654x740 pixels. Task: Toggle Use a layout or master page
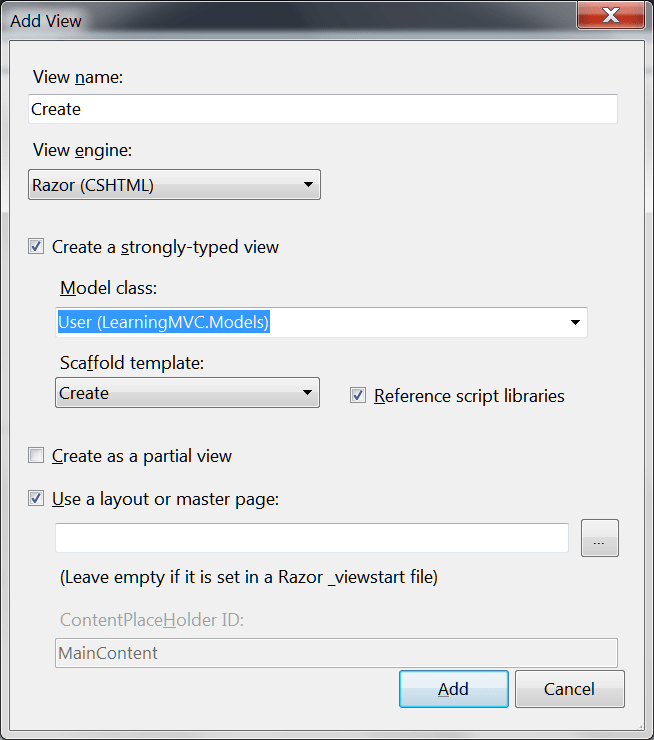coord(37,498)
